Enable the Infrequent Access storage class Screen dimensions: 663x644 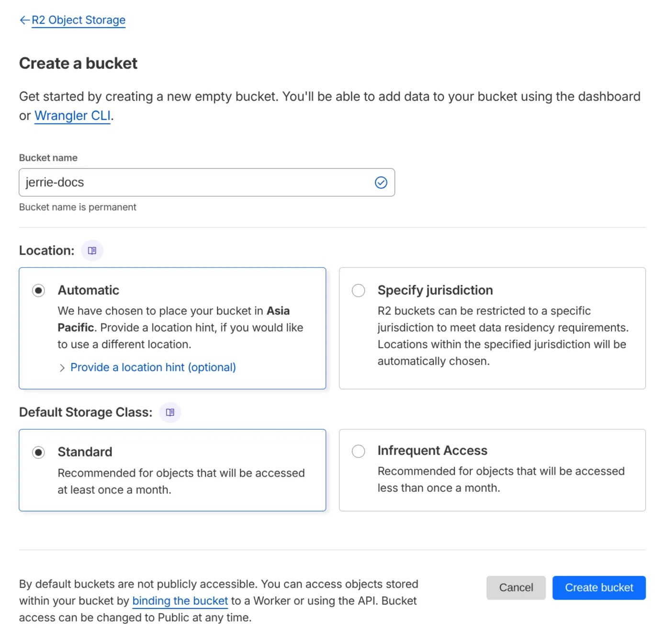[x=358, y=451]
